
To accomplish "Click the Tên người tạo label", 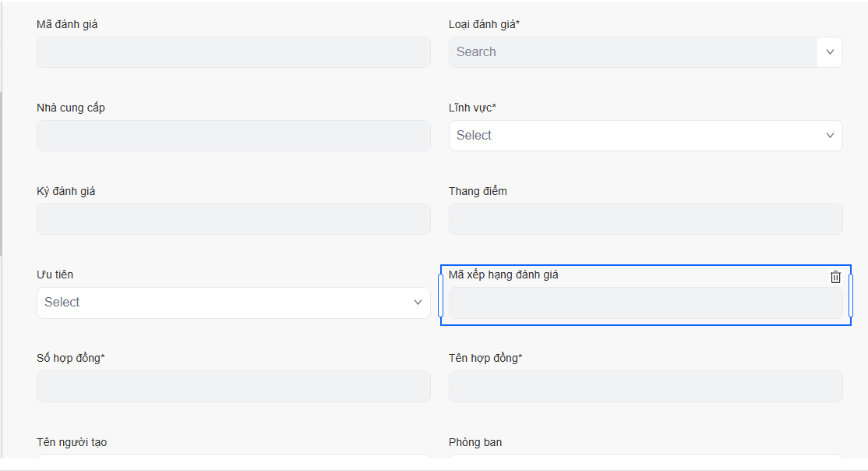I will [x=72, y=442].
